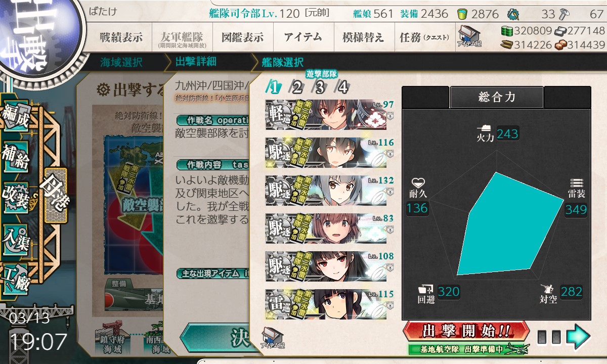The height and width of the screenshot is (364, 607).
Task: Go back to 出撃詳細 breadcrumb step
Action: pos(196,62)
